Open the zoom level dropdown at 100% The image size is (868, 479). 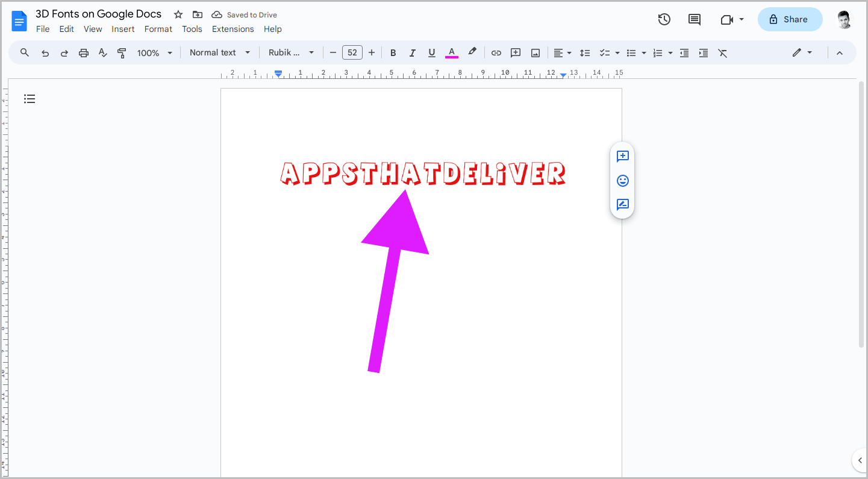155,53
